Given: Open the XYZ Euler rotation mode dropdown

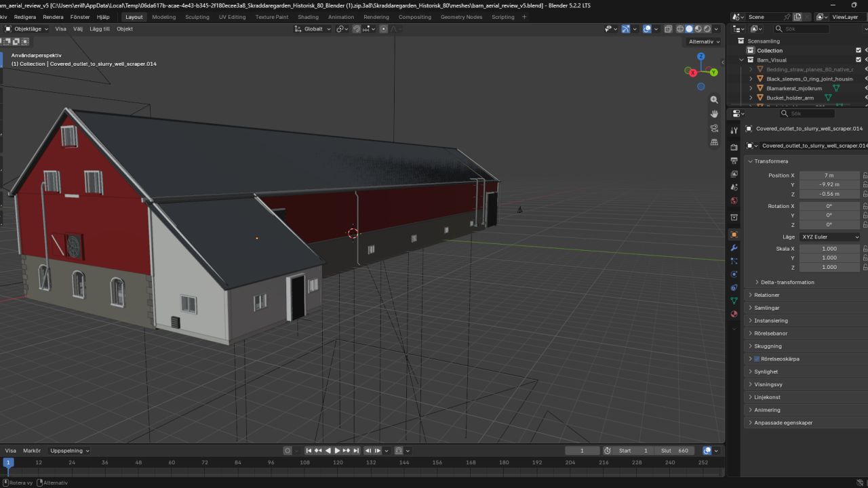Looking at the screenshot, I should [830, 237].
